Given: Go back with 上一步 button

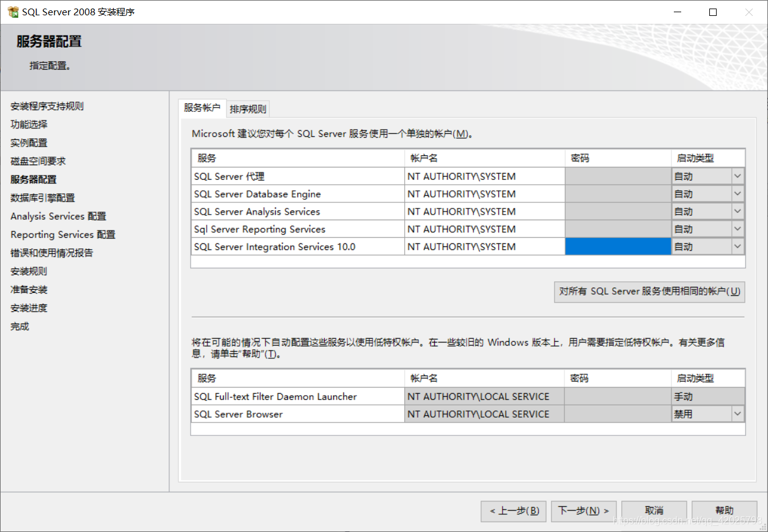Looking at the screenshot, I should [514, 511].
